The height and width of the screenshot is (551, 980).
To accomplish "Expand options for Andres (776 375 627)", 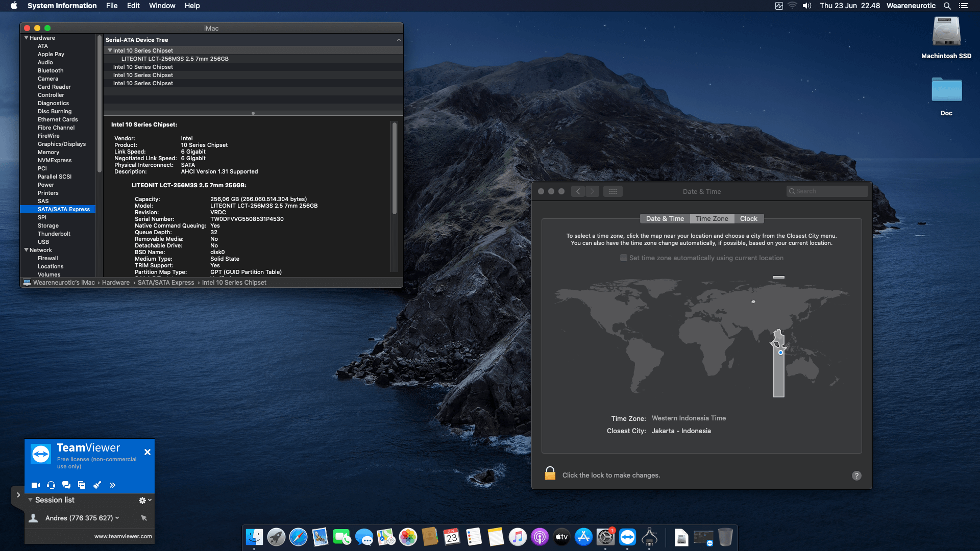I will click(x=117, y=518).
